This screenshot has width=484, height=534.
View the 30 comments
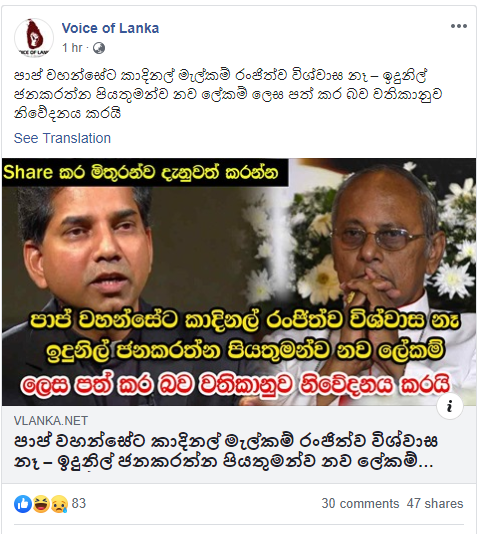point(360,503)
